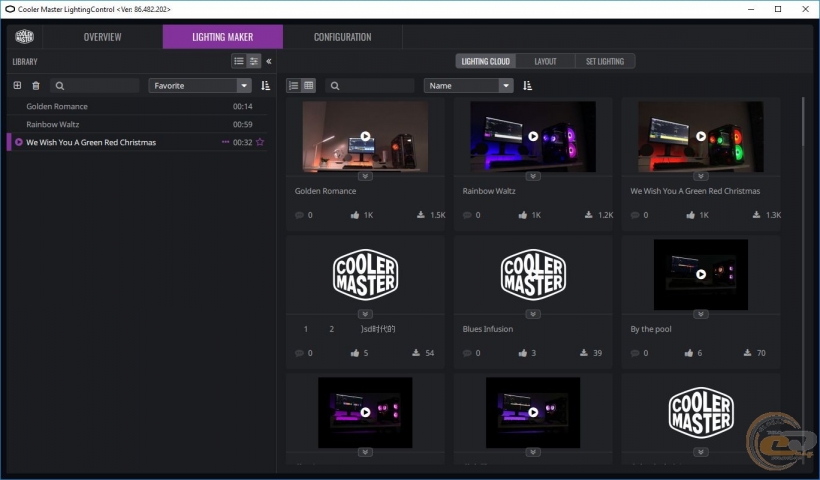Like the Golden Romance lighting effect
This screenshot has width=820, height=480.
(355, 215)
